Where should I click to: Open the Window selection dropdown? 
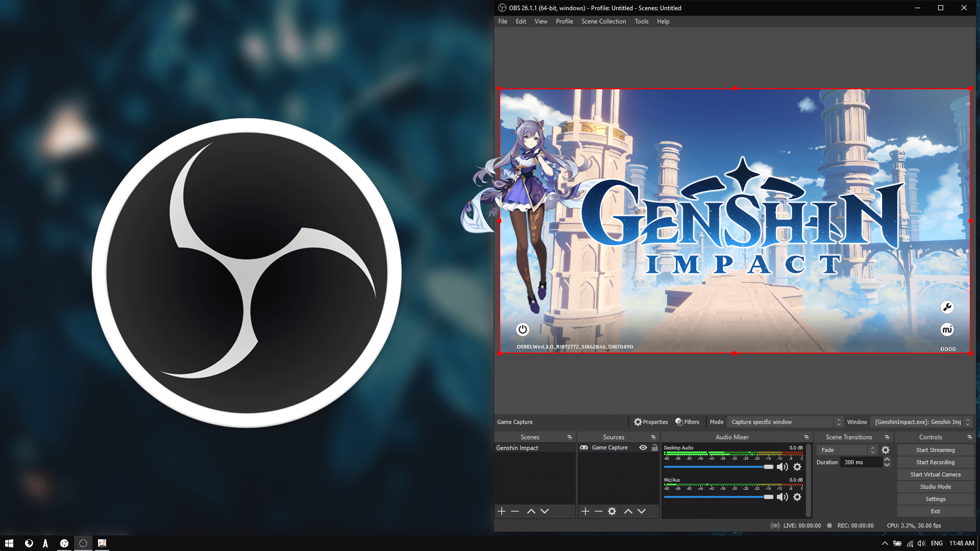pyautogui.click(x=921, y=422)
